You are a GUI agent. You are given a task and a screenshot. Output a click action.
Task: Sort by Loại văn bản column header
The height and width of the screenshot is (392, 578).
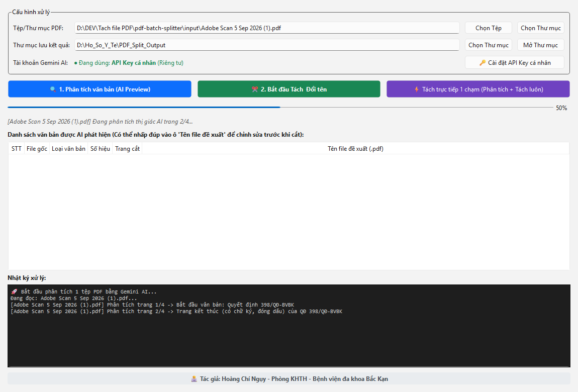68,148
